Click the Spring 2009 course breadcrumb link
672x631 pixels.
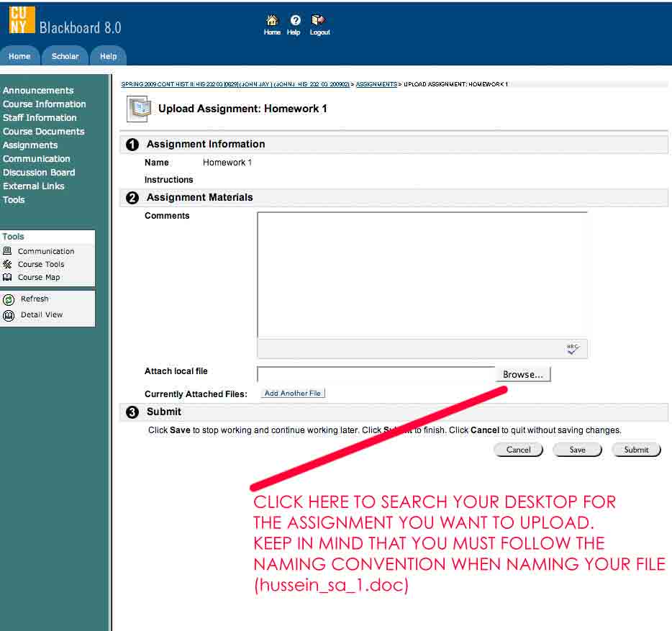[235, 84]
